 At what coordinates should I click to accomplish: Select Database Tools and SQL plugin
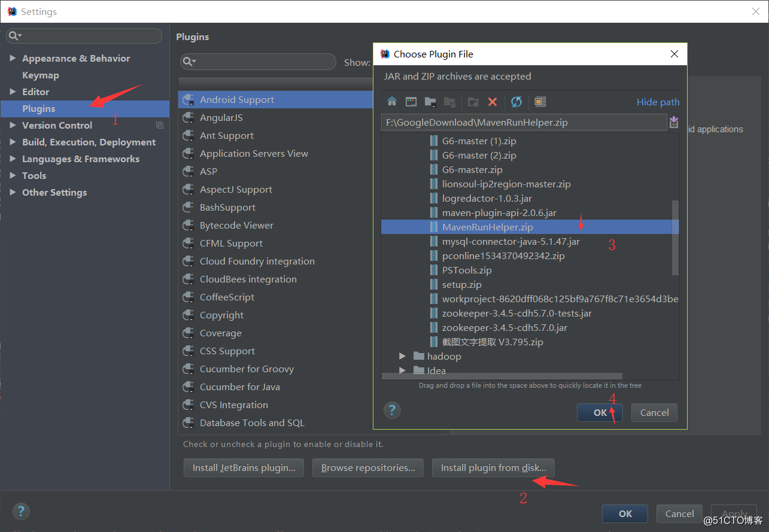pyautogui.click(x=276, y=422)
